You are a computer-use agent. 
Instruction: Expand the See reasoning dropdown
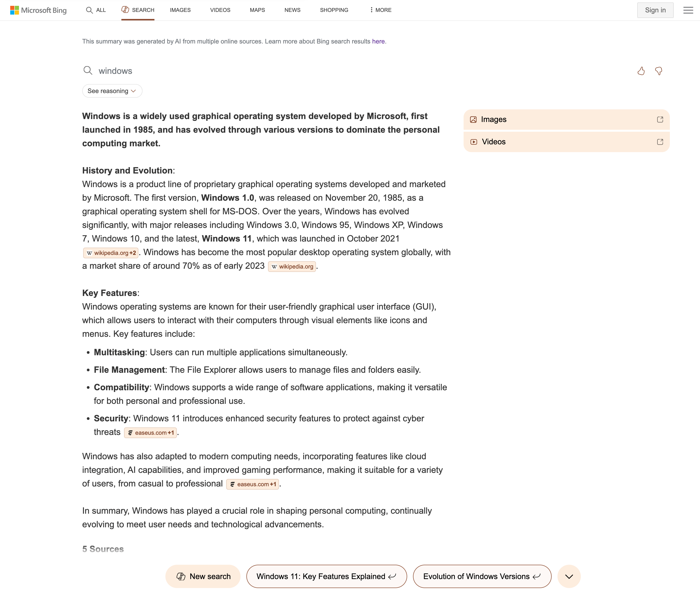(113, 91)
